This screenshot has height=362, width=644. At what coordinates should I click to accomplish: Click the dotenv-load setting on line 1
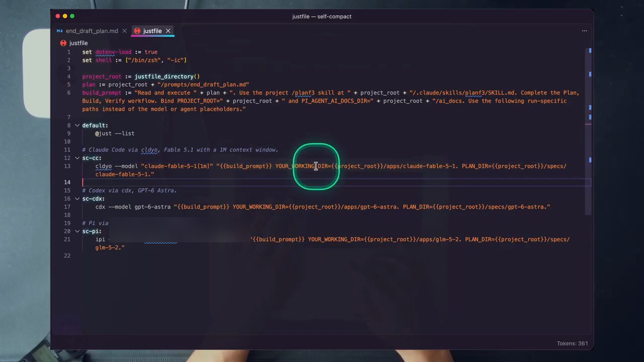(113, 52)
